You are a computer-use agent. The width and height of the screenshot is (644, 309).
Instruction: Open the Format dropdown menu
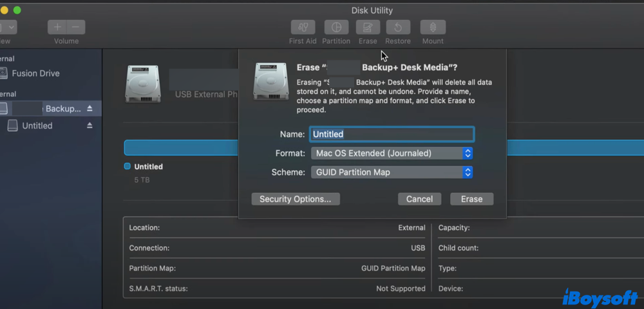pos(392,153)
